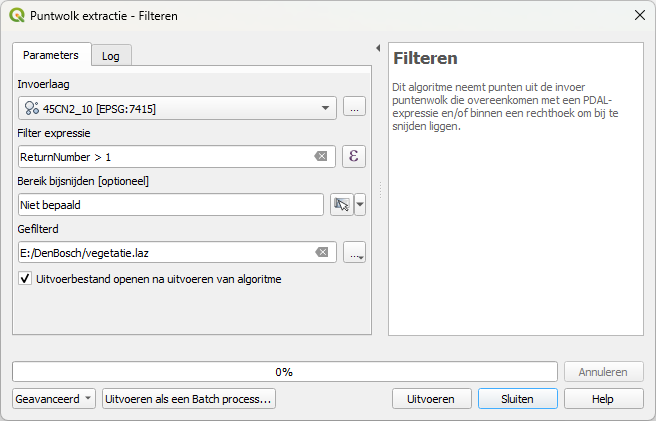The width and height of the screenshot is (656, 421).
Task: Toggle Uitvoerbestand openen na uitvoeren checkbox
Action: click(x=25, y=279)
